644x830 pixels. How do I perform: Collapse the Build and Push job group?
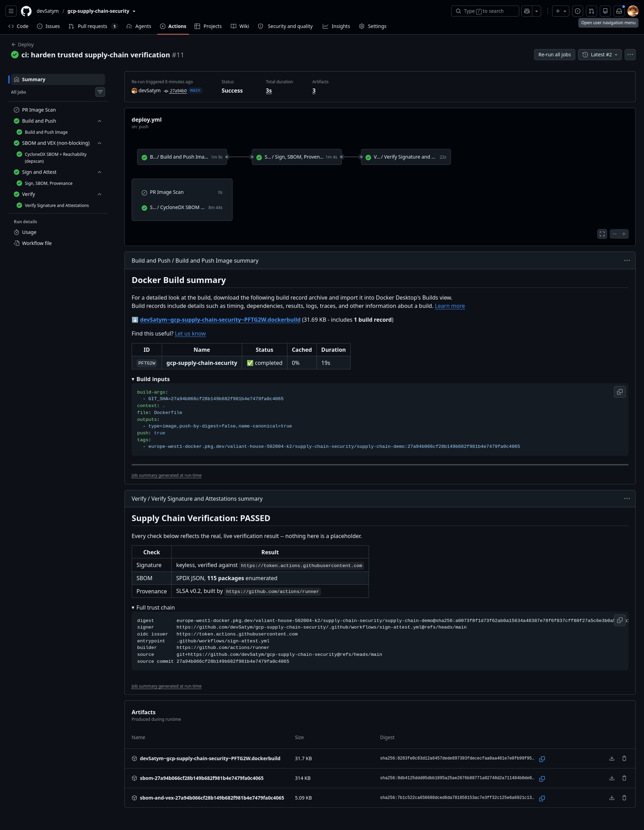[x=100, y=121]
